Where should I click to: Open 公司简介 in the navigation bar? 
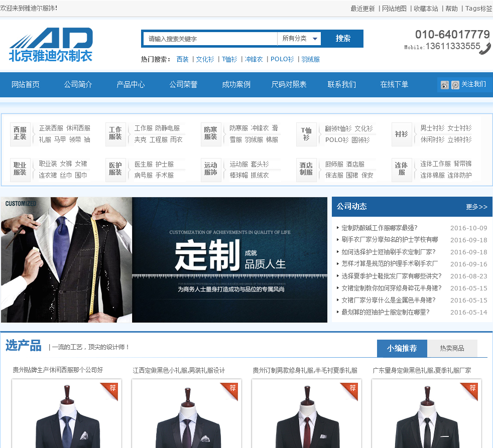[78, 84]
